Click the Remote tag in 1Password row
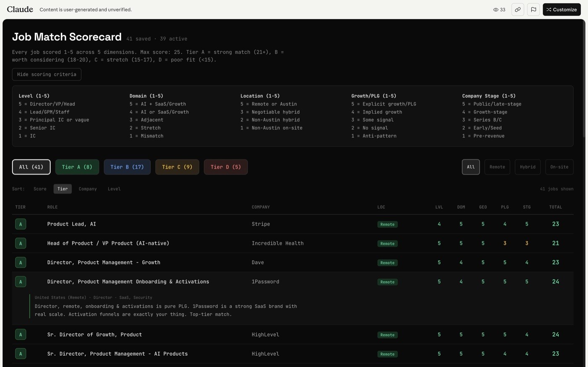Screen dimensions: 588x367 (387, 282)
